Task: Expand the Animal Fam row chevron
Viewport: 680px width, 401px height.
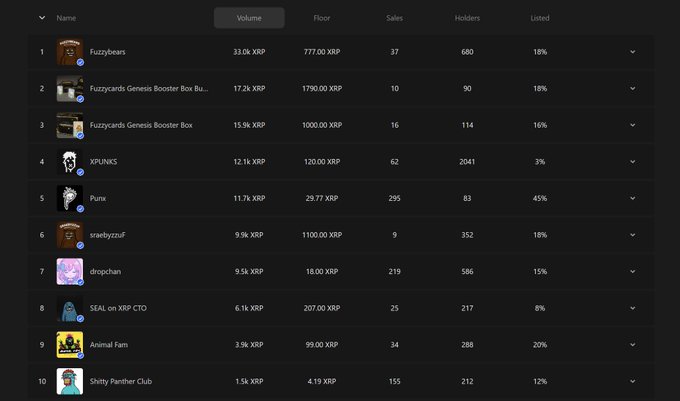Action: point(633,345)
